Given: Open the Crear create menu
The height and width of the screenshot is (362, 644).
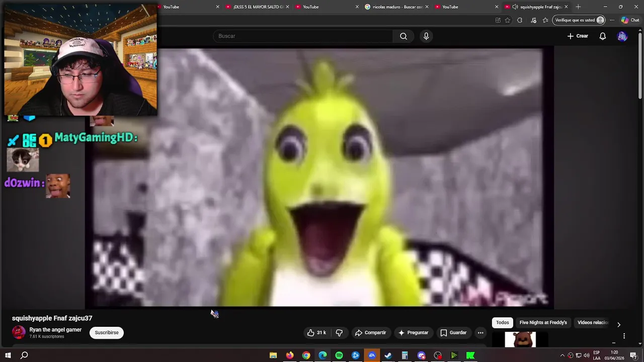Looking at the screenshot, I should (x=578, y=36).
